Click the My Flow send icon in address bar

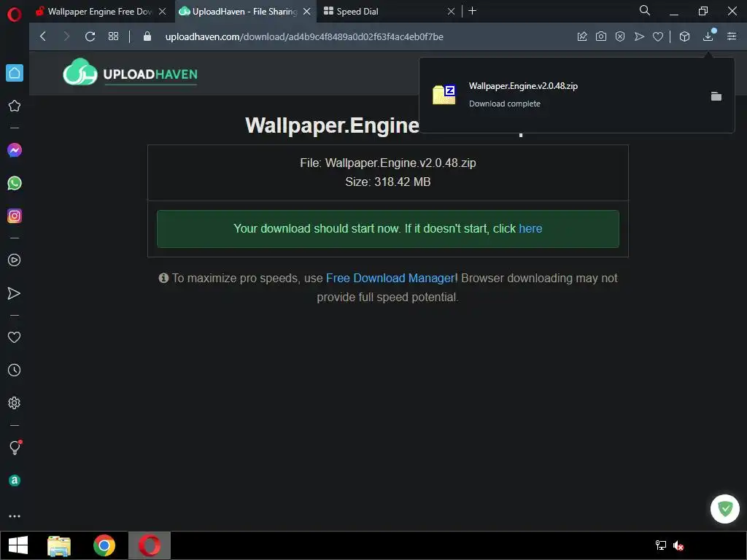[x=639, y=36]
